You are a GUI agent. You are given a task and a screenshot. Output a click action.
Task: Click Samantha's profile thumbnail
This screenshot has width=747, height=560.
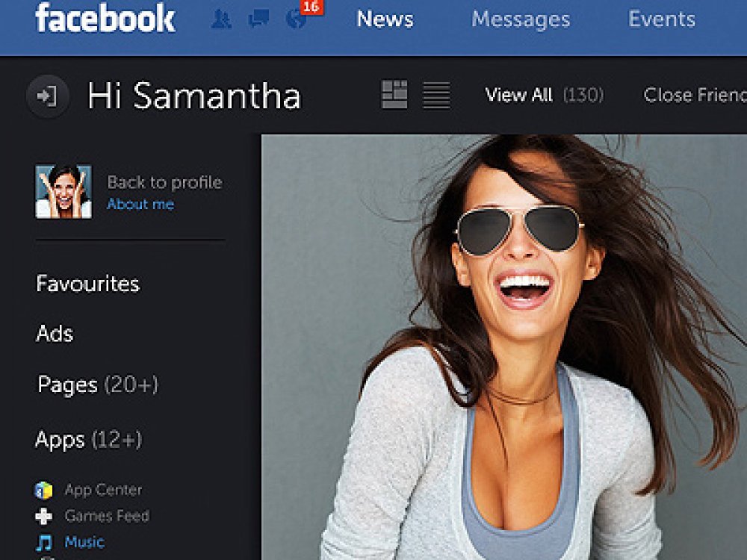point(63,191)
